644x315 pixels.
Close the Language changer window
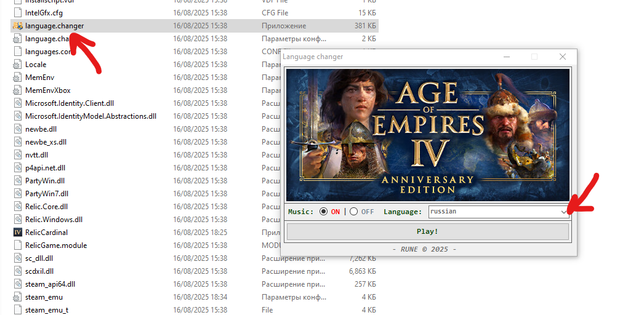point(562,57)
